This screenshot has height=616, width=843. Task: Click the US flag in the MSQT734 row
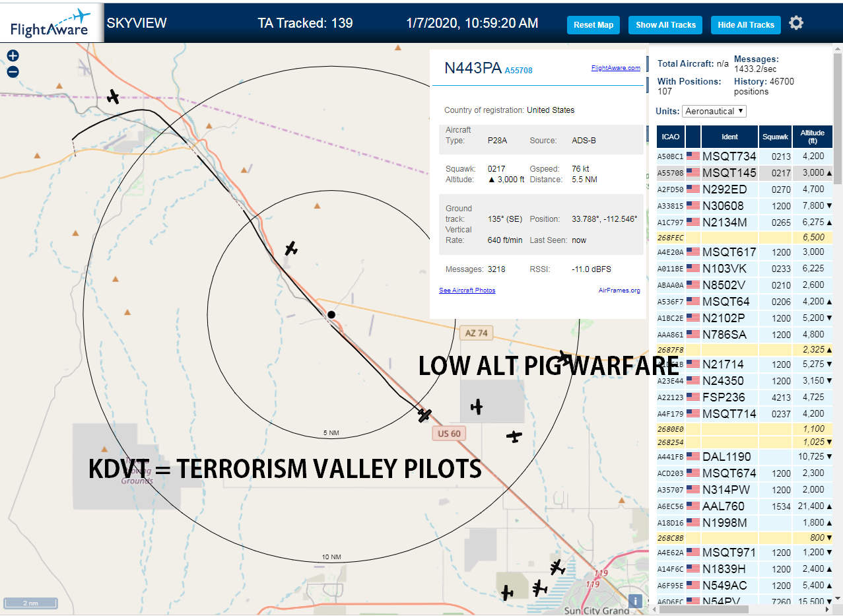click(693, 156)
